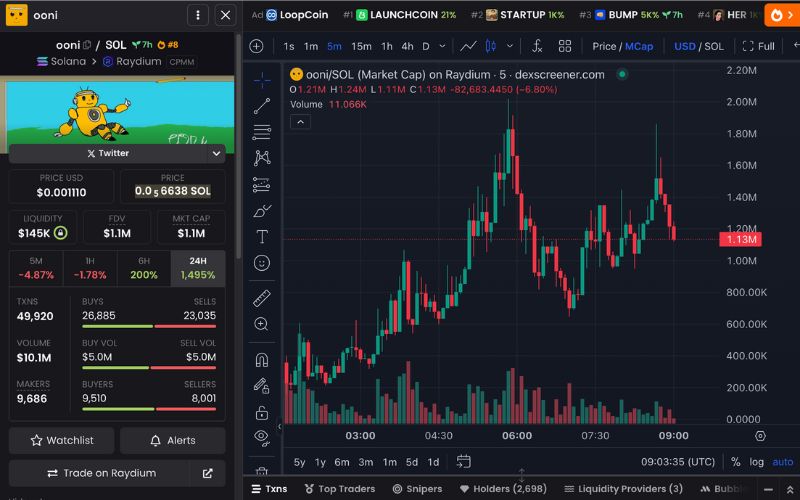This screenshot has width=800, height=500.
Task: Click the add symbol plus icon
Action: (x=257, y=46)
